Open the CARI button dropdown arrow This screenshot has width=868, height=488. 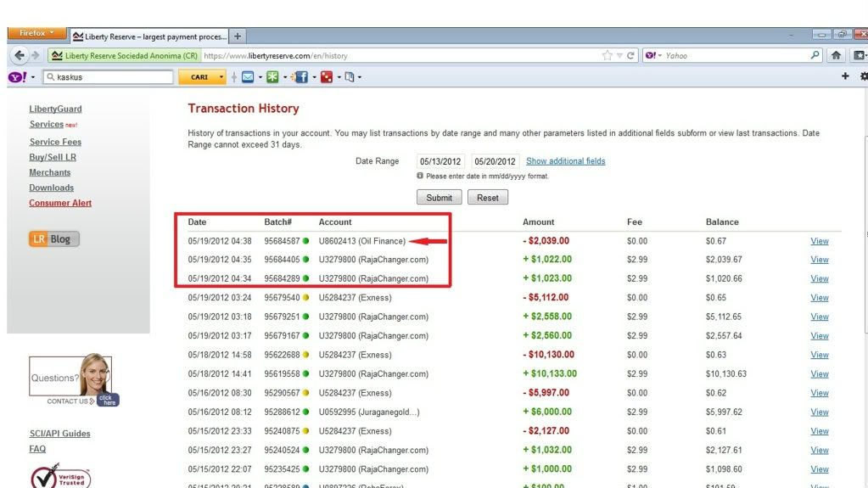click(221, 77)
